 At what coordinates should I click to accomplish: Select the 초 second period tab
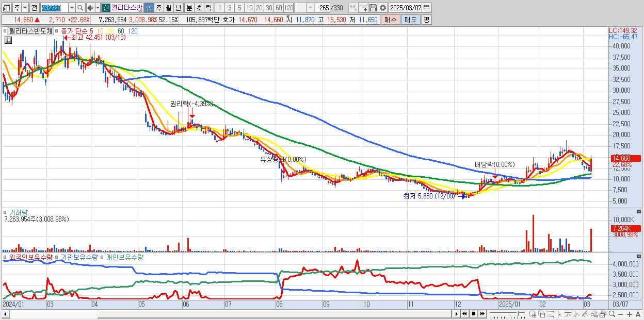[x=199, y=8]
